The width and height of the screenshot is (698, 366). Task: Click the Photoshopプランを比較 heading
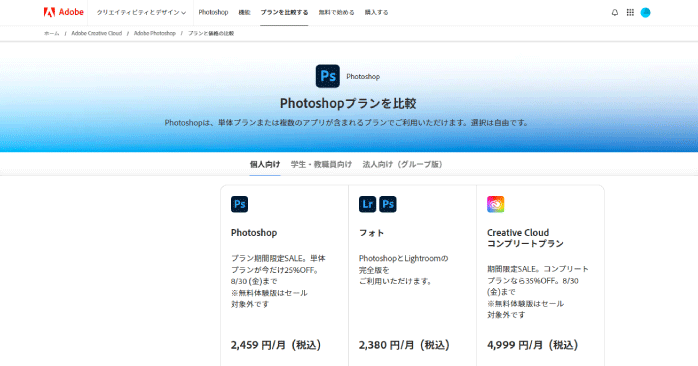[x=348, y=103]
